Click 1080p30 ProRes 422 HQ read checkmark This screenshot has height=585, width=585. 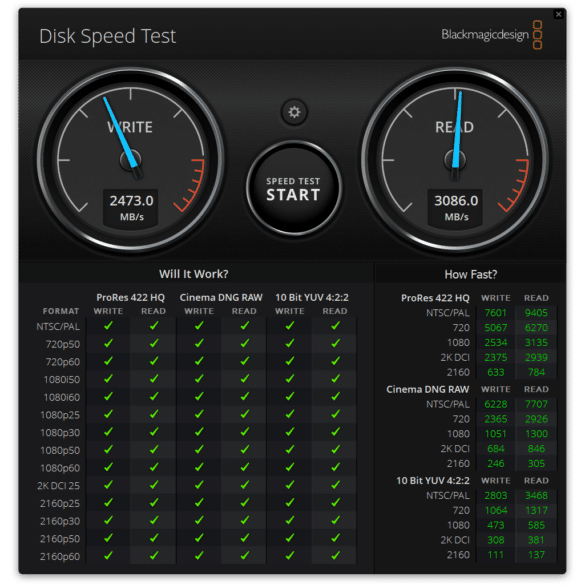(x=154, y=432)
